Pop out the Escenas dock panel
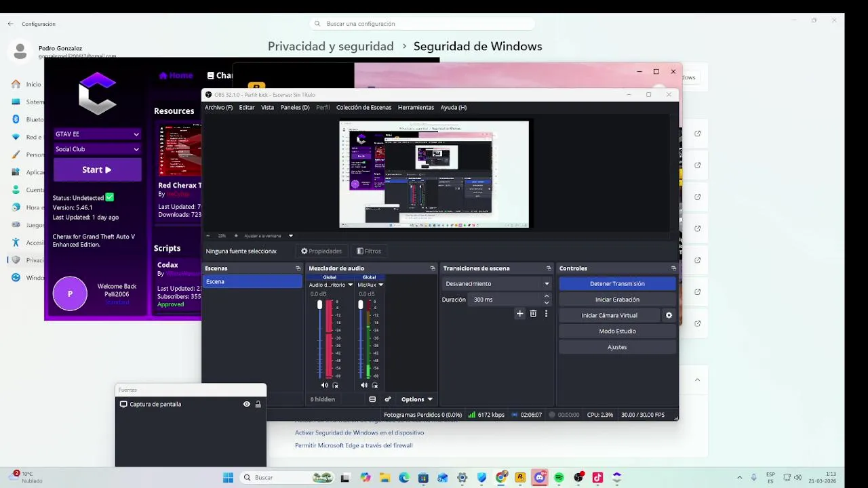Image resolution: width=868 pixels, height=488 pixels. pyautogui.click(x=298, y=268)
